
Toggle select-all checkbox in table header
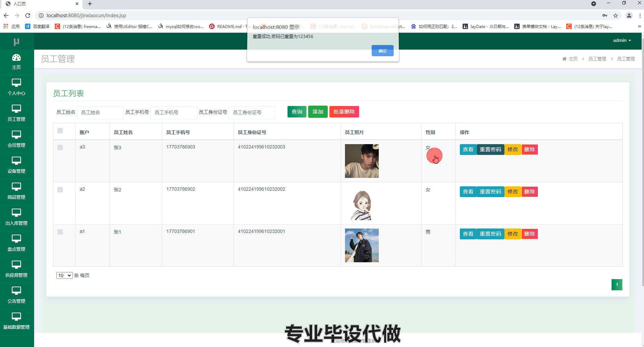(x=60, y=131)
